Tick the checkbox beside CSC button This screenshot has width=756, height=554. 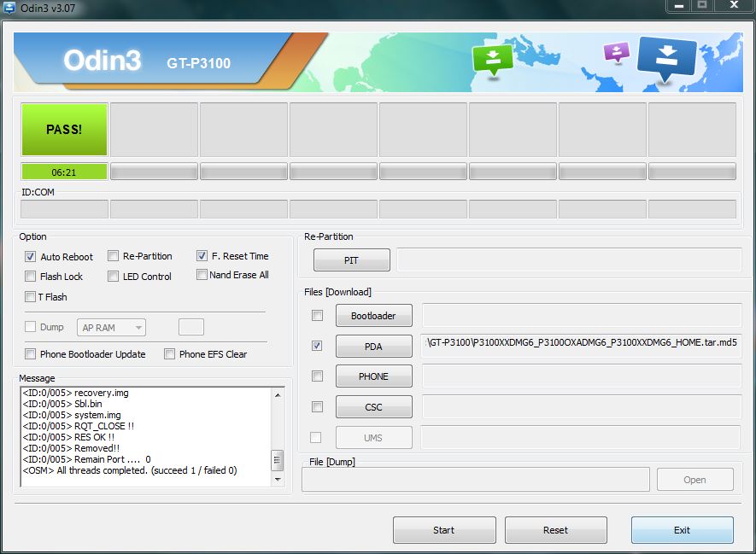pyautogui.click(x=317, y=406)
